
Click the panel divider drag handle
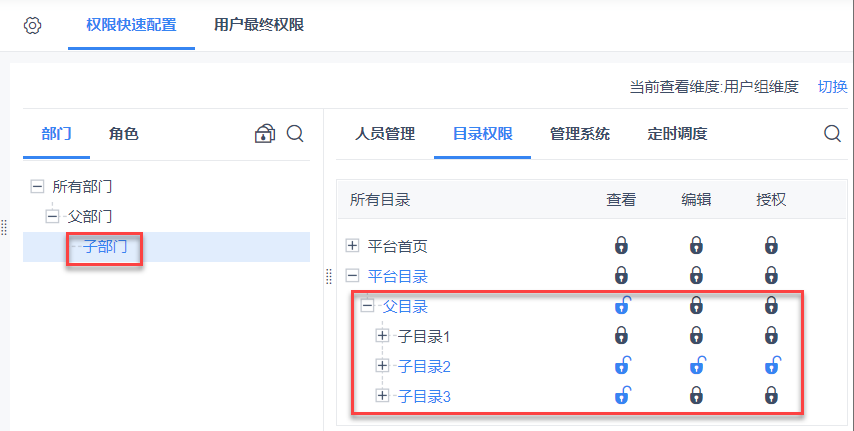point(328,277)
